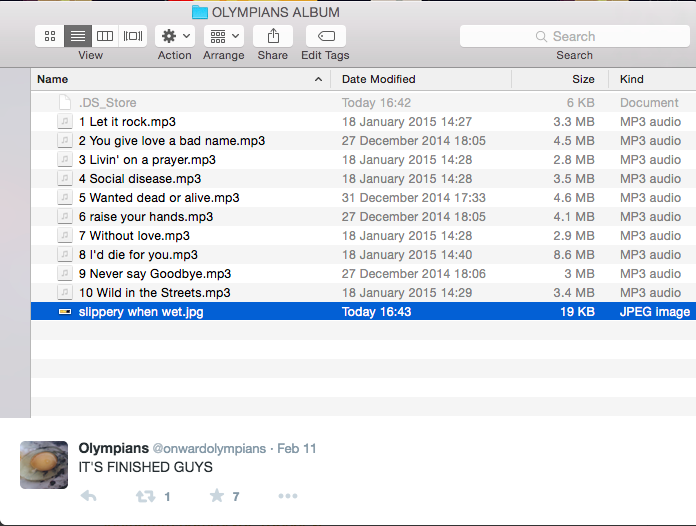Viewport: 696px width, 526px height.
Task: Open the Olympians profile name link
Action: [114, 448]
